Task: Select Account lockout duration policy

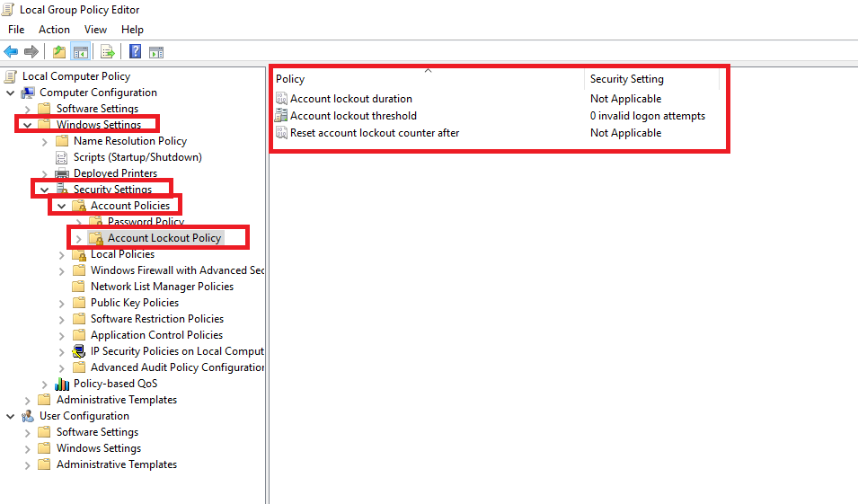Action: point(350,99)
